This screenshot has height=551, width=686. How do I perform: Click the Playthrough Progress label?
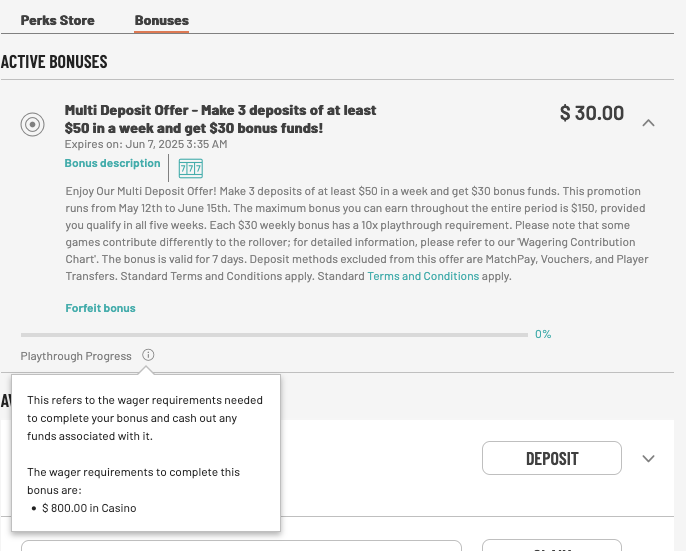[76, 356]
